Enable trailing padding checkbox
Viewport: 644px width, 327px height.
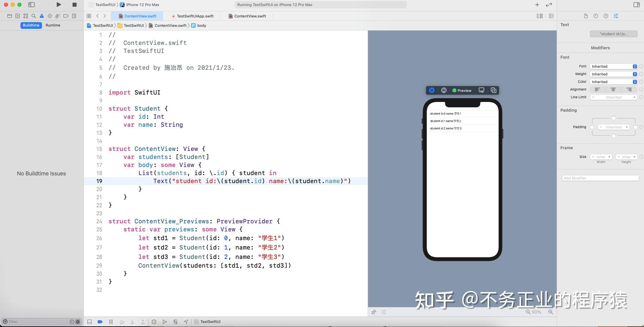(635, 127)
